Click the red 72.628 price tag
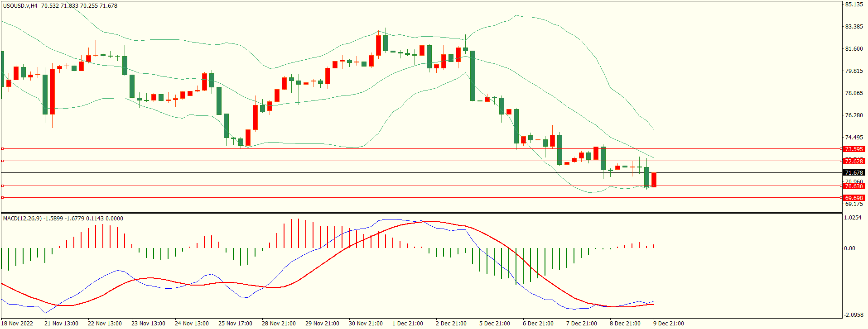Viewport: 868px width, 329px height. [x=854, y=161]
